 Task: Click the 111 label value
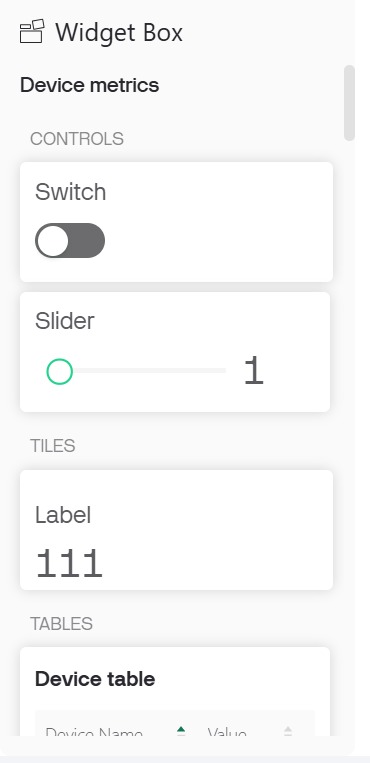pyautogui.click(x=69, y=563)
